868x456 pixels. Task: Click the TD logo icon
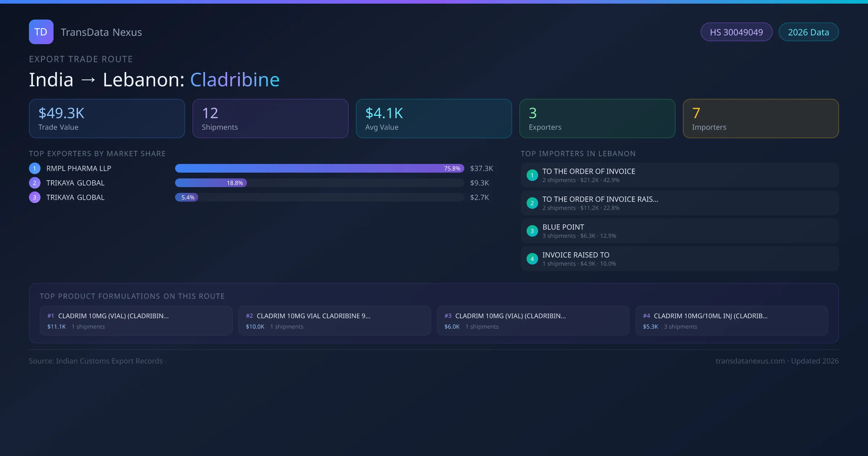[x=41, y=32]
